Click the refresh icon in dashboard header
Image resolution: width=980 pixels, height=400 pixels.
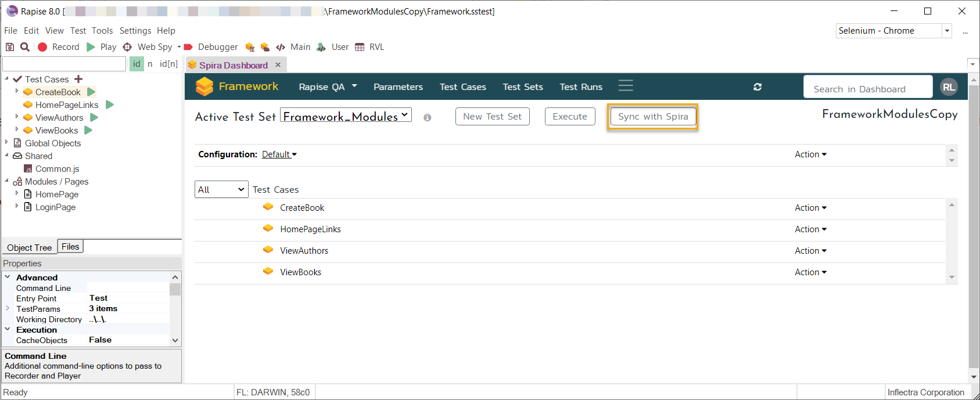(x=758, y=87)
